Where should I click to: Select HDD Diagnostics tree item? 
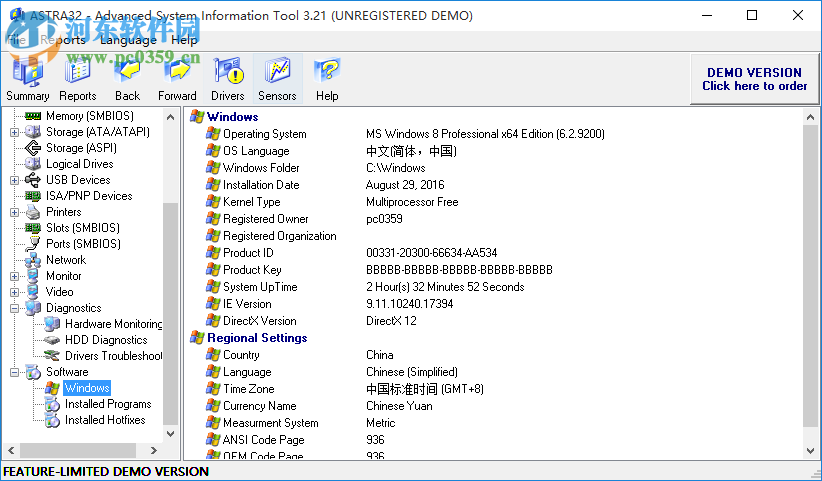[x=106, y=340]
